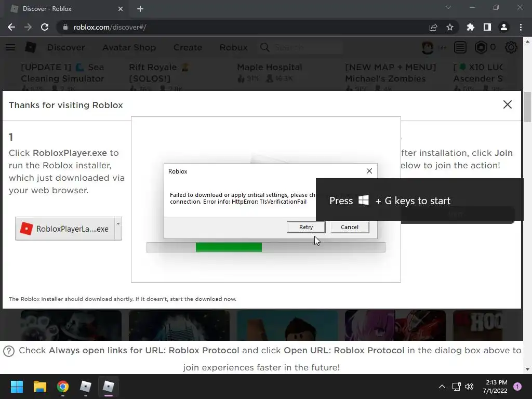Open Chrome from the taskbar
Image resolution: width=532 pixels, height=399 pixels.
pos(63,387)
